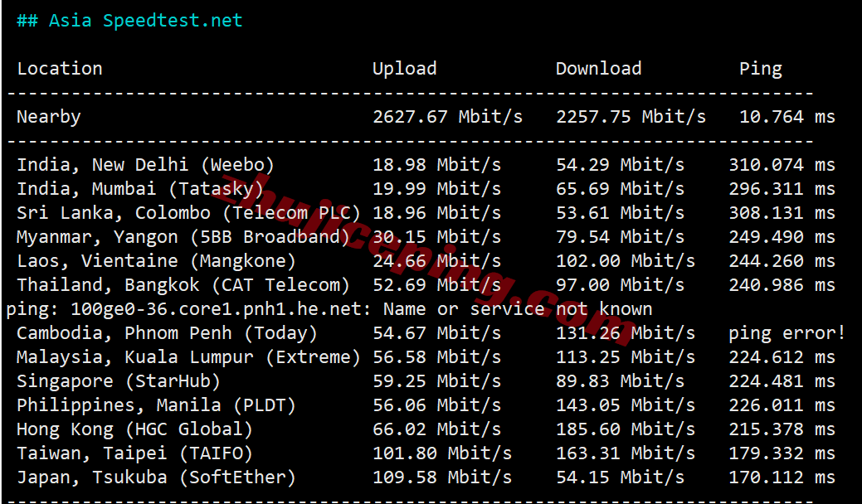Select Hong Kong ping 215.378 ms
862x504 pixels.
click(782, 429)
